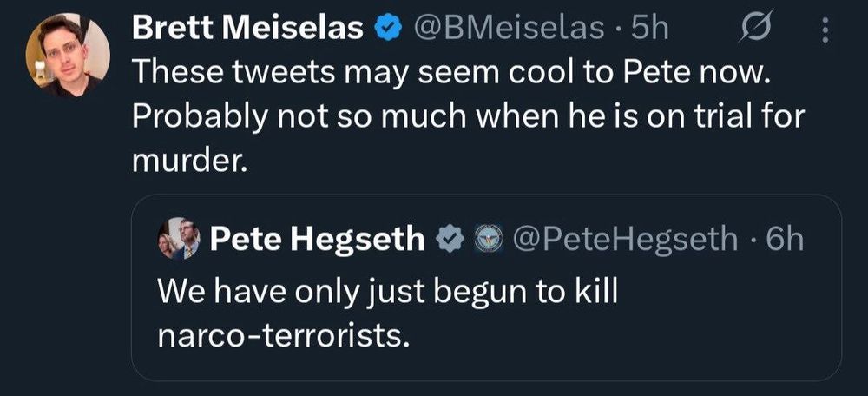Click blue verified badge beside Brett Meiselas

[x=386, y=30]
